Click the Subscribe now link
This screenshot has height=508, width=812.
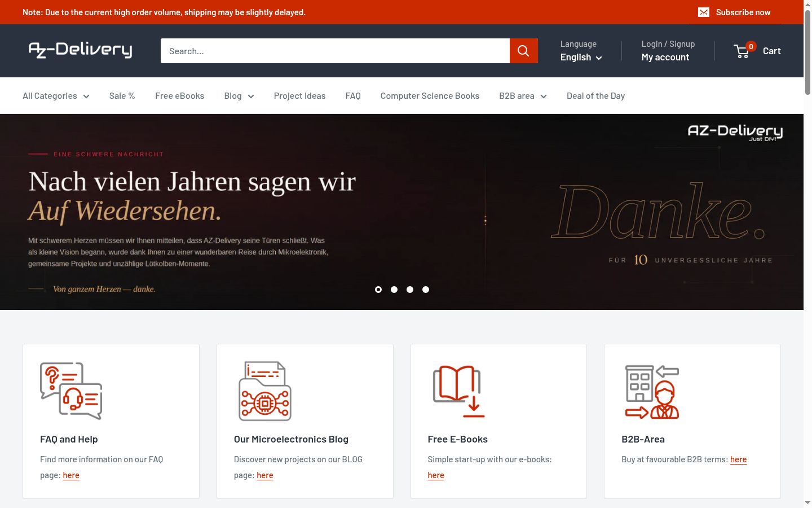tap(743, 12)
